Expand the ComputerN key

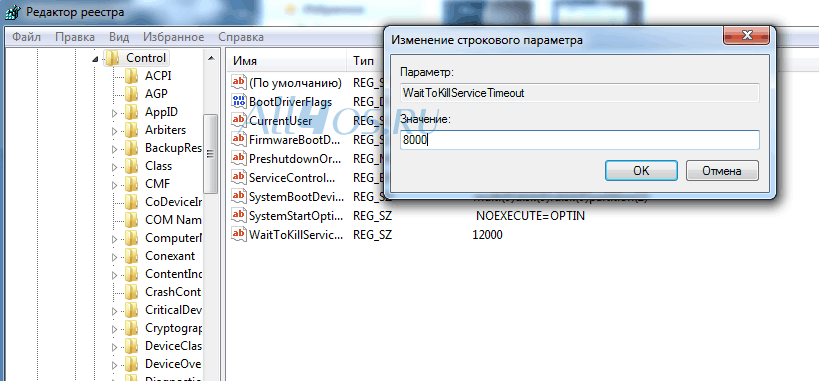tap(114, 239)
